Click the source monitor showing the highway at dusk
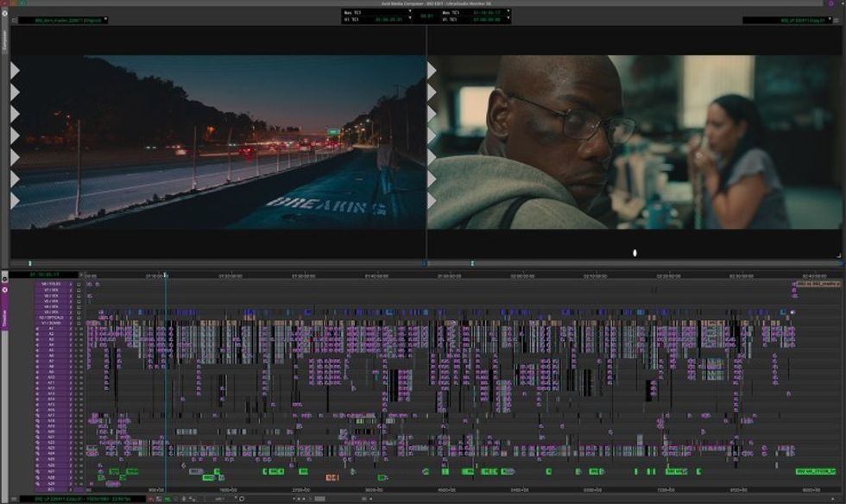Viewport: 846px width, 504px height. (218, 142)
